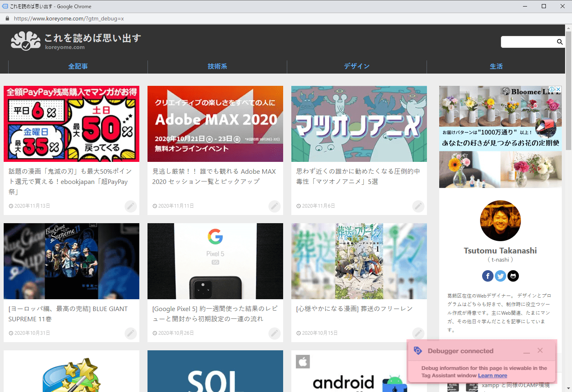Click the address bar padlock icon

pos(7,18)
